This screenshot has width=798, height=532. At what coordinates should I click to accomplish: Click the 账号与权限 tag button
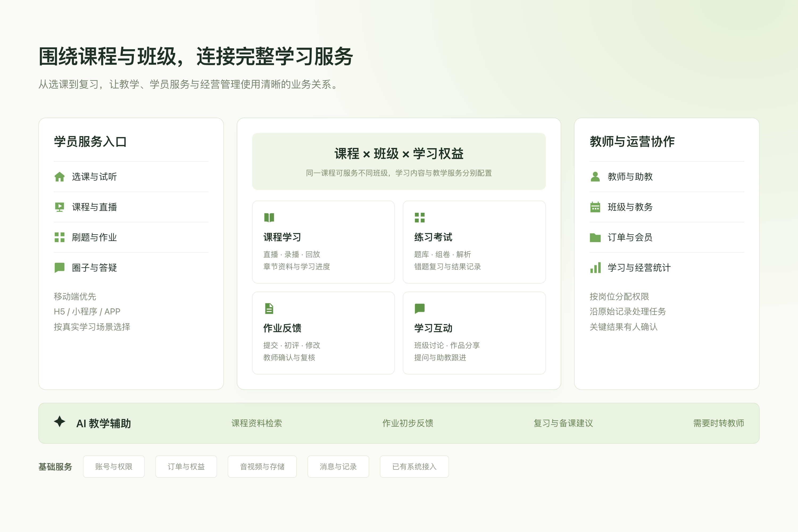114,467
